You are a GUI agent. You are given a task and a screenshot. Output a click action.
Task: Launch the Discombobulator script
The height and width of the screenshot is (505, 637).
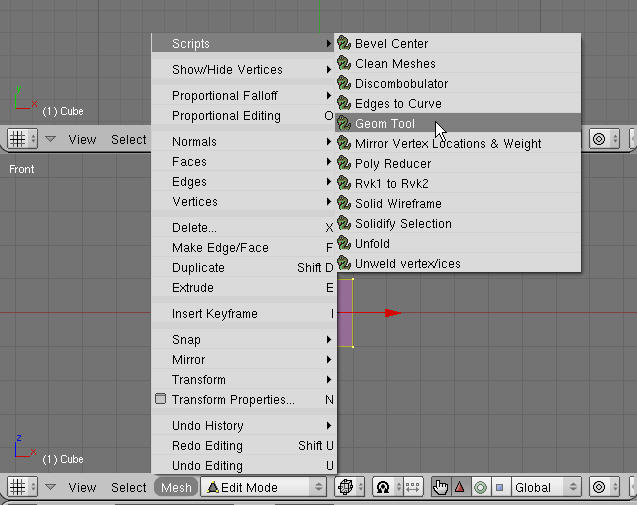[458, 83]
